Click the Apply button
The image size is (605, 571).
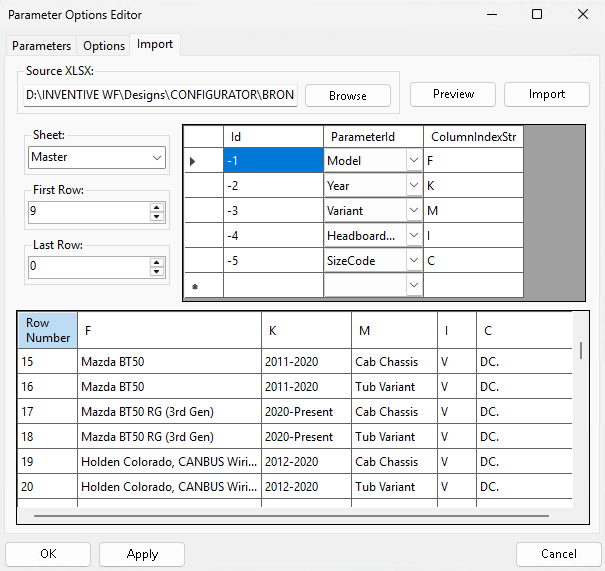[142, 554]
